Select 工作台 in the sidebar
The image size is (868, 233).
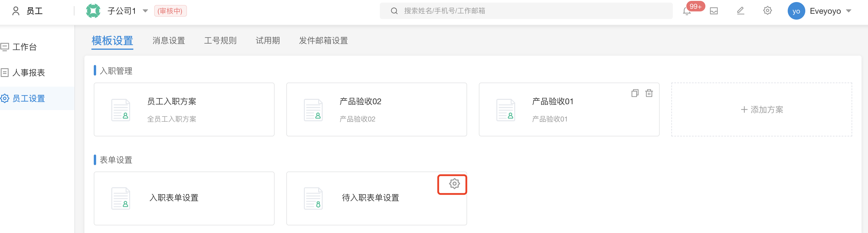(24, 47)
